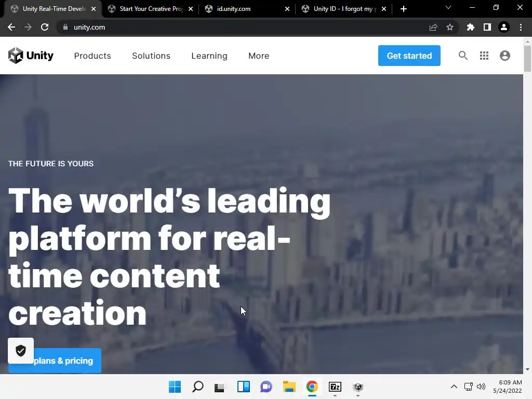
Task: Click the privacy shield badge icon
Action: [21, 351]
